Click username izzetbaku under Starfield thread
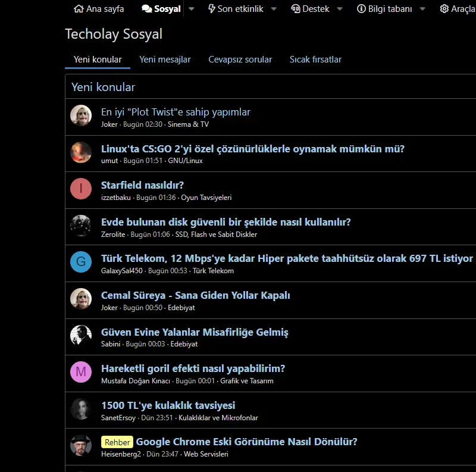Screen dimensions: 476x472 (x=115, y=198)
